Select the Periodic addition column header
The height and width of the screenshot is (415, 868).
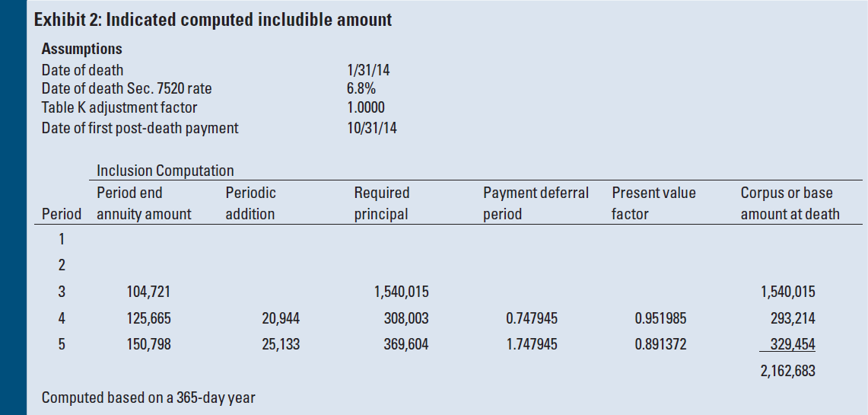pyautogui.click(x=250, y=203)
